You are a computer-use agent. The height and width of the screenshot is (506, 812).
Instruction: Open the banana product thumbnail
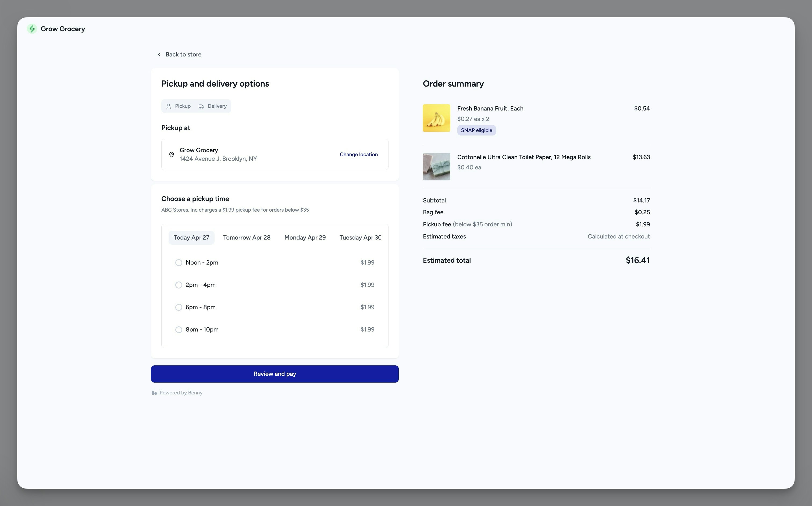pyautogui.click(x=436, y=118)
